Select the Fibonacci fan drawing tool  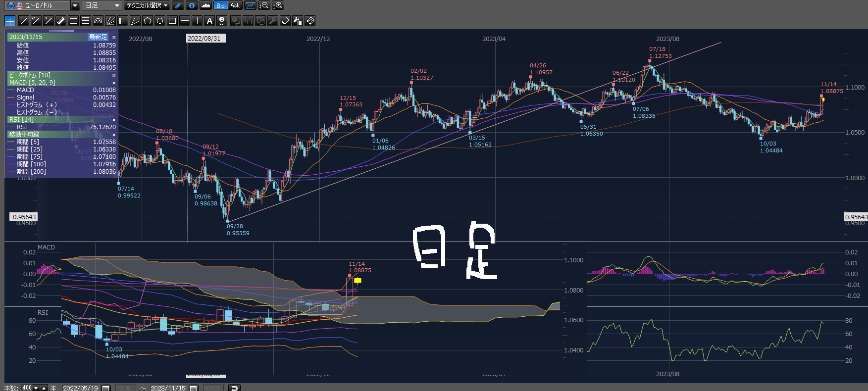[110, 21]
